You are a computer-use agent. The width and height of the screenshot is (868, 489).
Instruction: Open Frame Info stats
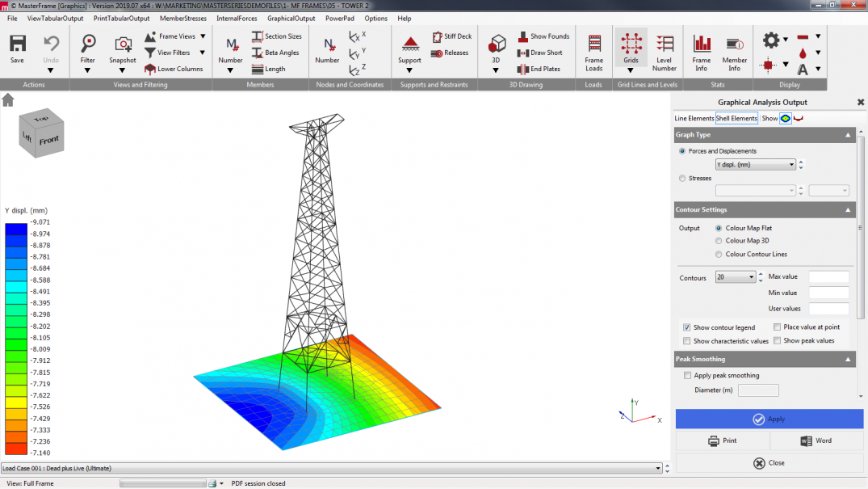tap(702, 53)
